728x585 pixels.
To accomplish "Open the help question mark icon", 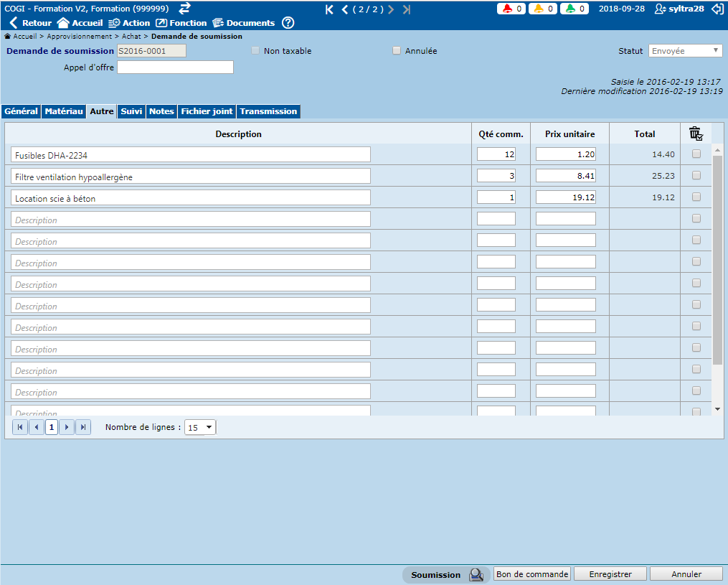I will point(288,23).
